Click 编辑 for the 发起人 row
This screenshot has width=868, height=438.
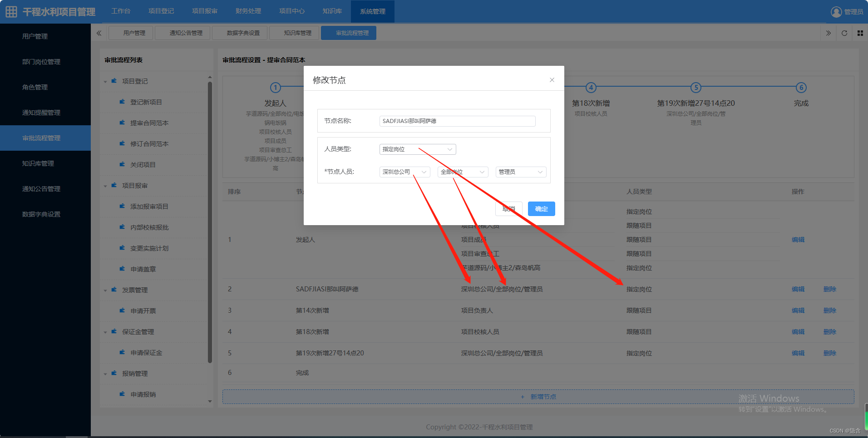click(798, 240)
